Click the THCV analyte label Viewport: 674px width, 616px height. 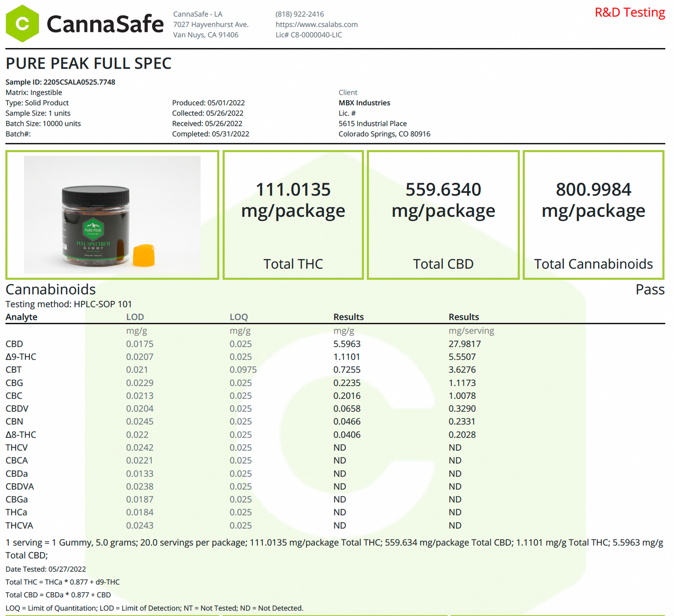coord(16,448)
